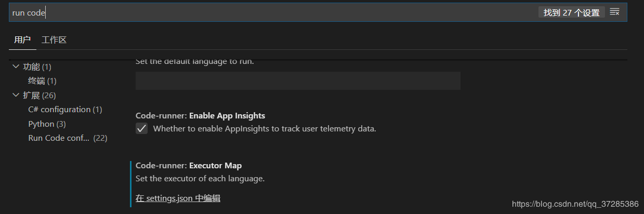
Task: Collapse the 扩展 tree chevron
Action: click(x=15, y=96)
